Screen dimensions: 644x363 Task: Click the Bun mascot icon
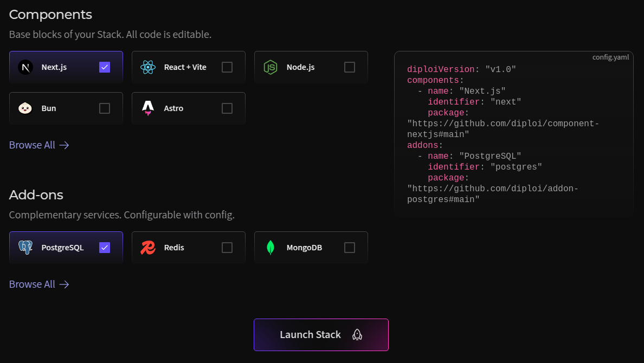[x=25, y=108]
